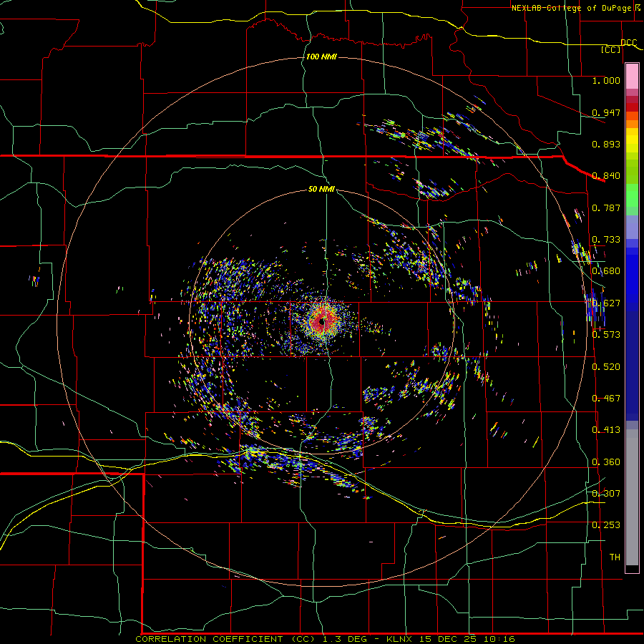Click the pink top segment of color bar
Viewport: 644px width, 644px height.
coord(632,76)
